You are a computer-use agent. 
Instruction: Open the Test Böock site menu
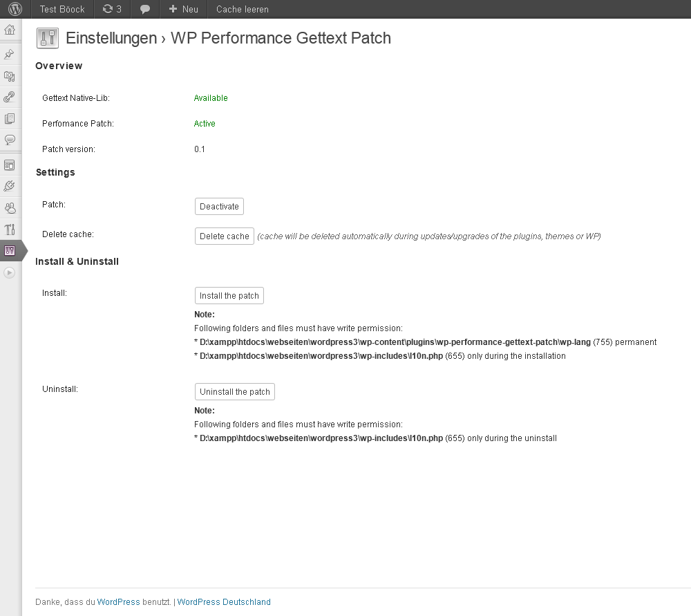[x=62, y=9]
